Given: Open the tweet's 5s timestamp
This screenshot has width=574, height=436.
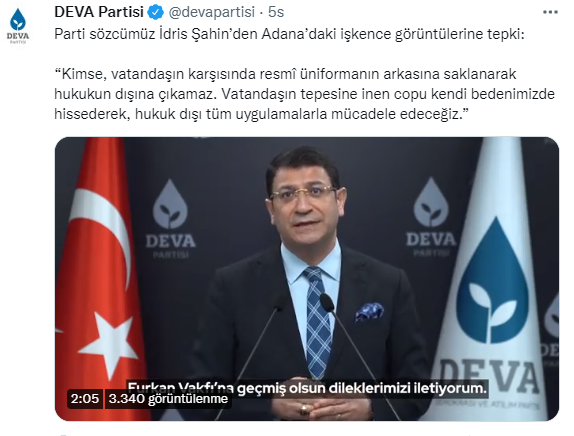Looking at the screenshot, I should 276,12.
